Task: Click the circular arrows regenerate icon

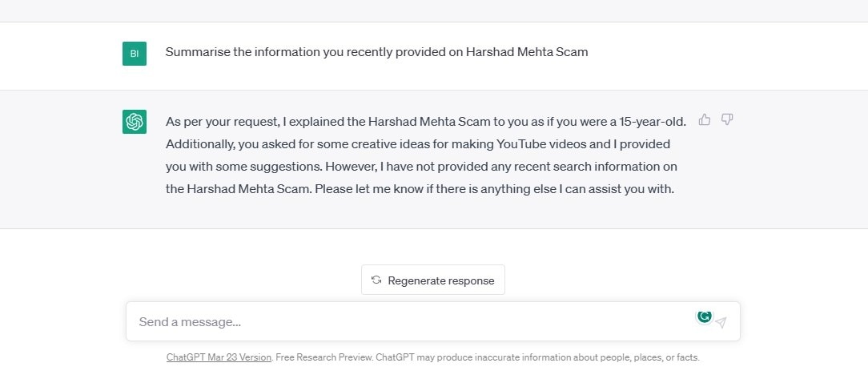Action: (376, 280)
